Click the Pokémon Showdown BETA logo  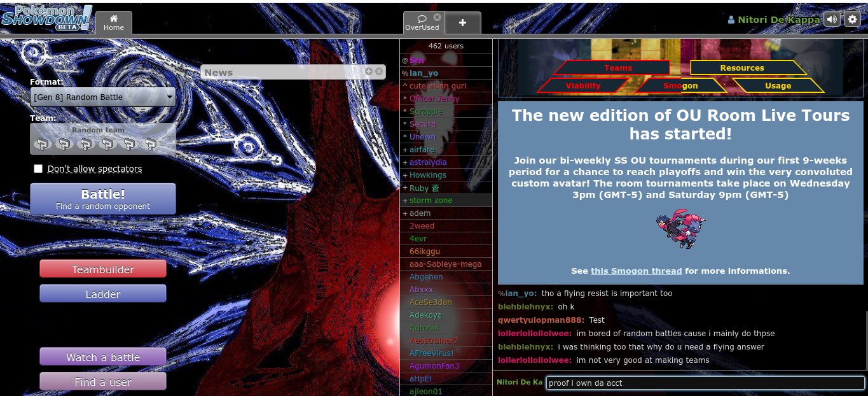point(46,18)
